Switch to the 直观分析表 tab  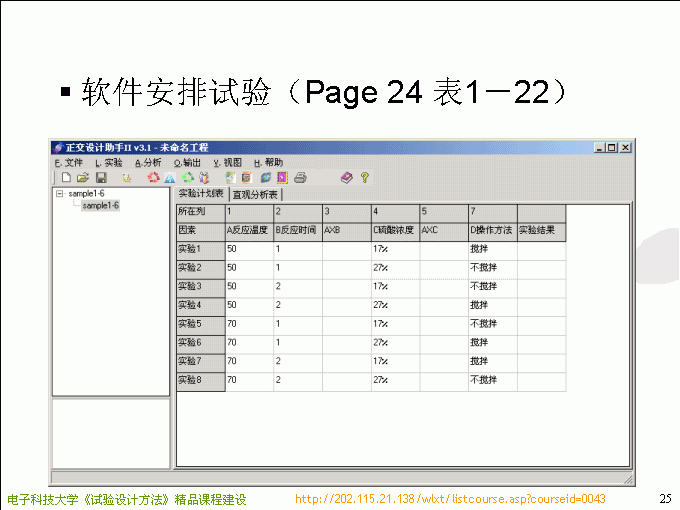click(256, 194)
